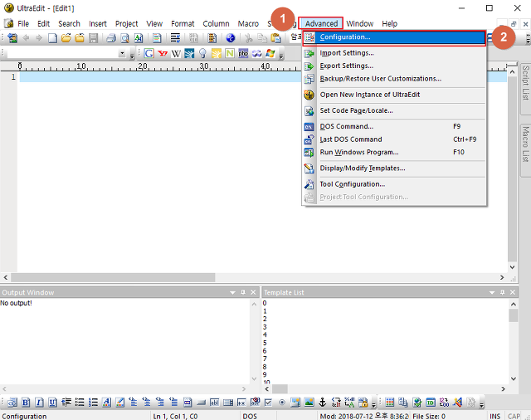
Task: Click the blue globe browser icon
Action: (231, 38)
